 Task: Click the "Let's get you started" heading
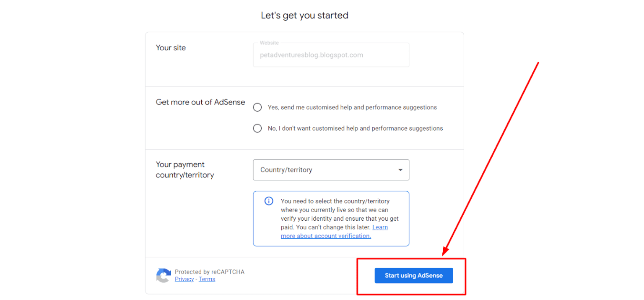coord(304,15)
